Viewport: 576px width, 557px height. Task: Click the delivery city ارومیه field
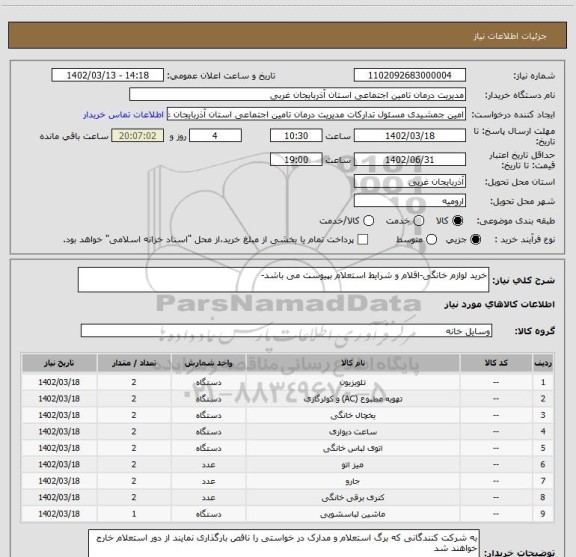(410, 201)
